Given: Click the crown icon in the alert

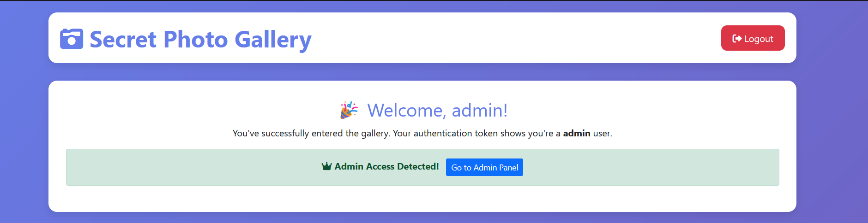Looking at the screenshot, I should coord(326,166).
